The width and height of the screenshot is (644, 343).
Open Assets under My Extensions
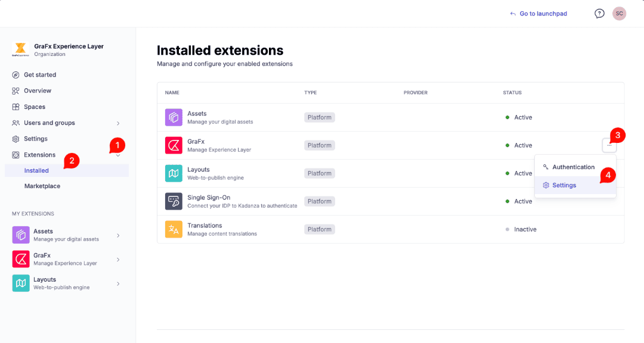tap(67, 235)
